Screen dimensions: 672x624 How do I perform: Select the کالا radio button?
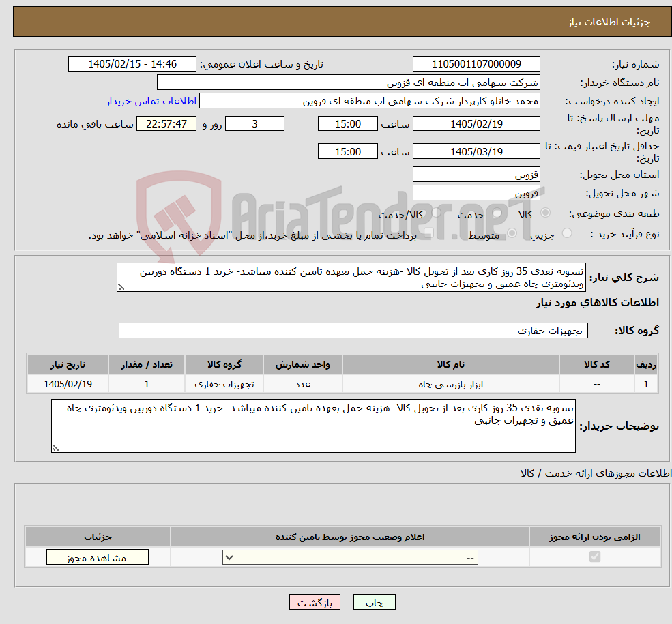pyautogui.click(x=545, y=212)
